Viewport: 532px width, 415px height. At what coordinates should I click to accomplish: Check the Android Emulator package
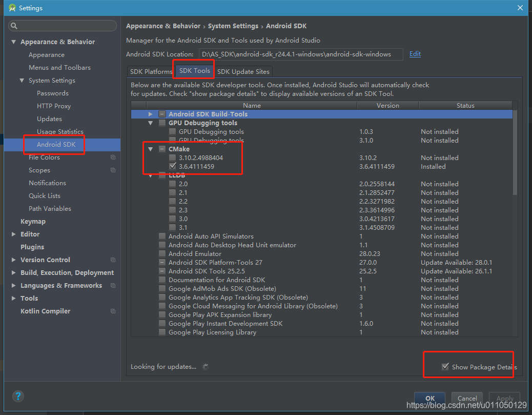(162, 253)
